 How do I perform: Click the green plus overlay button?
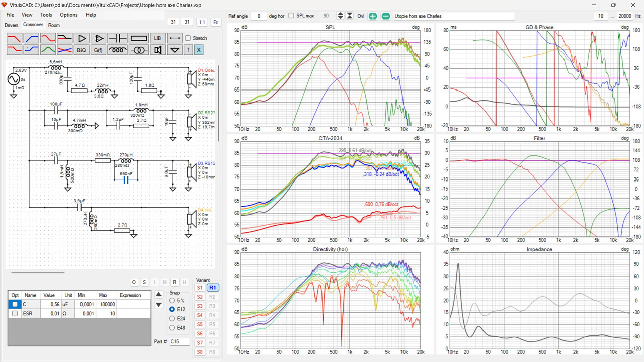click(373, 16)
